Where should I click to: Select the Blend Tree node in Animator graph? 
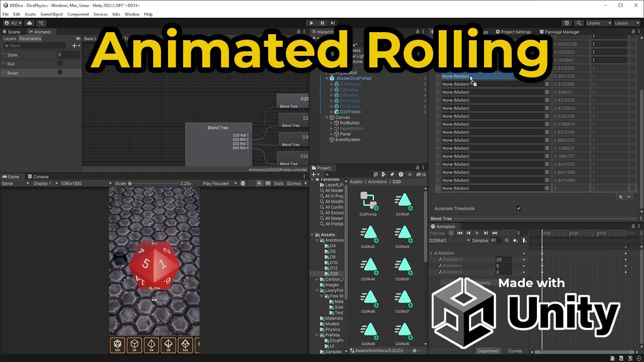(218, 144)
